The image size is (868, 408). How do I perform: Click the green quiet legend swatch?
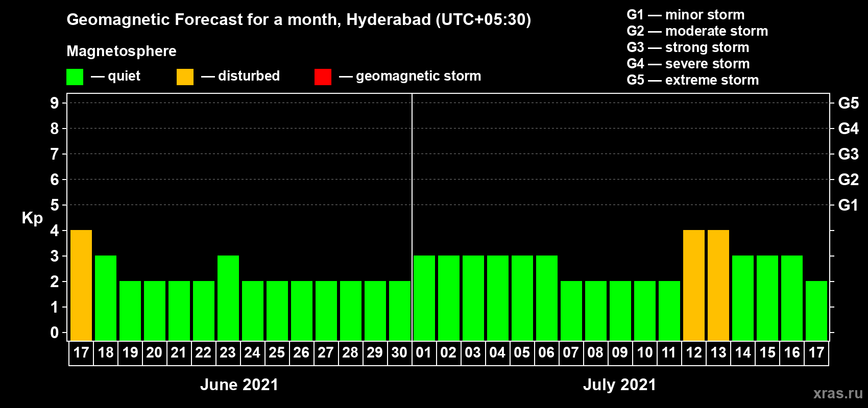75,77
